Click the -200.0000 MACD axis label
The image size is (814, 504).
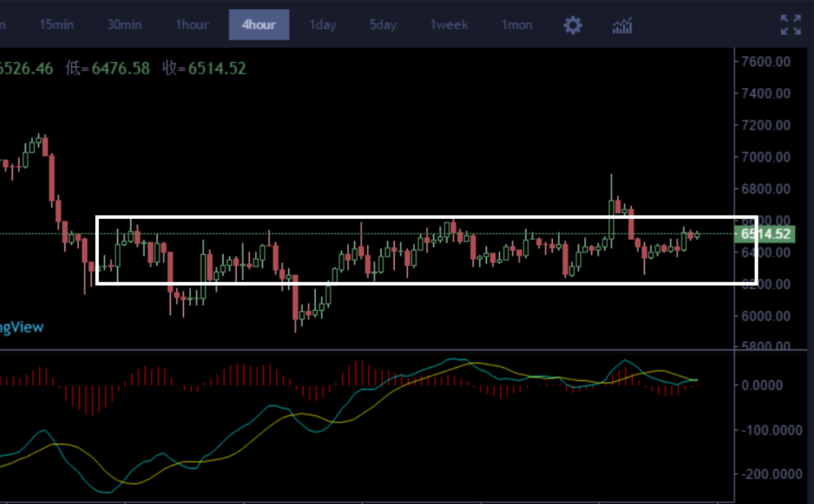click(771, 474)
